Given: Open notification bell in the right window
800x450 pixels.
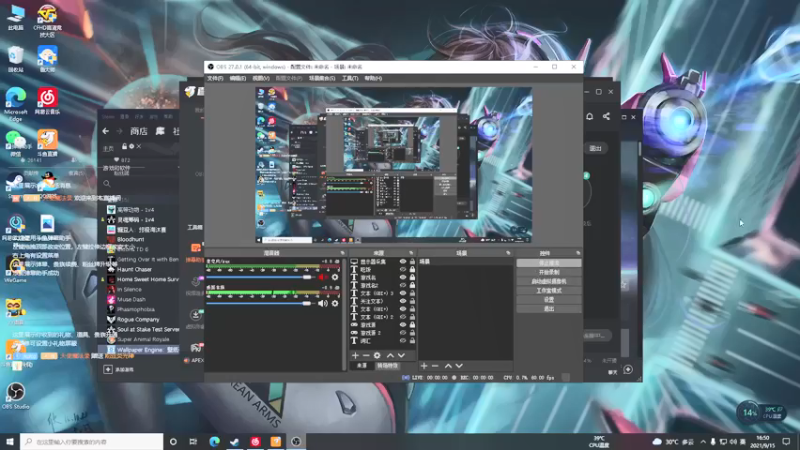Looking at the screenshot, I should coord(589,116).
